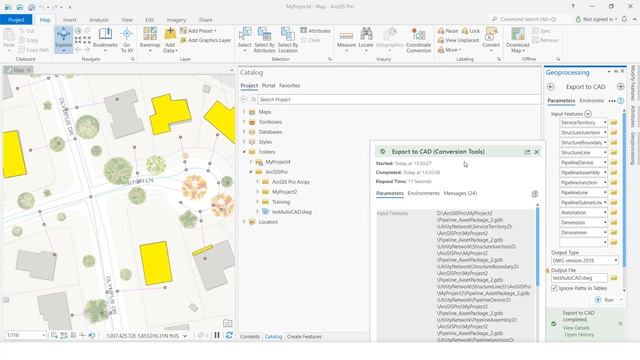The image size is (640, 360).
Task: Select the Explore navigation tool
Action: [x=63, y=39]
